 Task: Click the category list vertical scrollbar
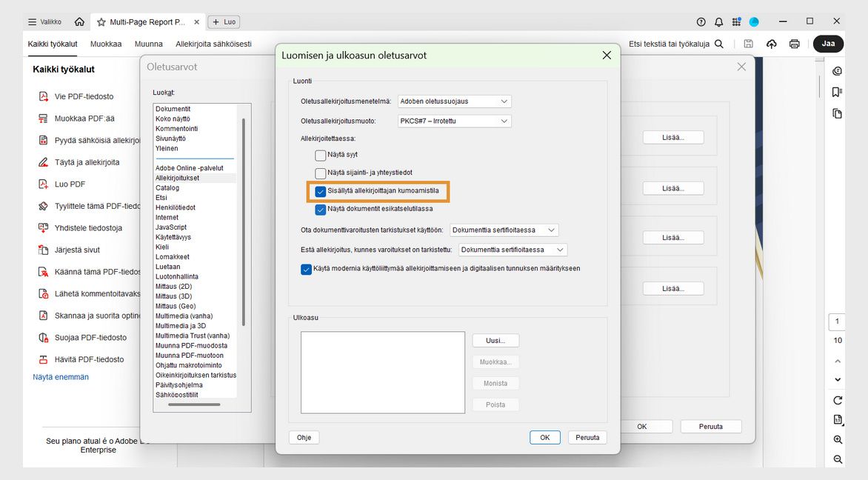click(x=243, y=221)
